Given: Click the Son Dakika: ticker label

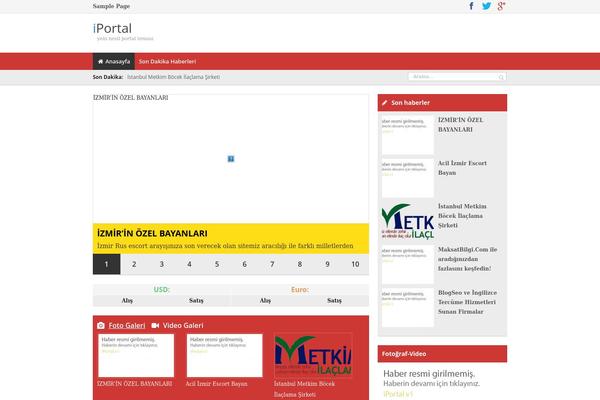Looking at the screenshot, I should pyautogui.click(x=108, y=77).
